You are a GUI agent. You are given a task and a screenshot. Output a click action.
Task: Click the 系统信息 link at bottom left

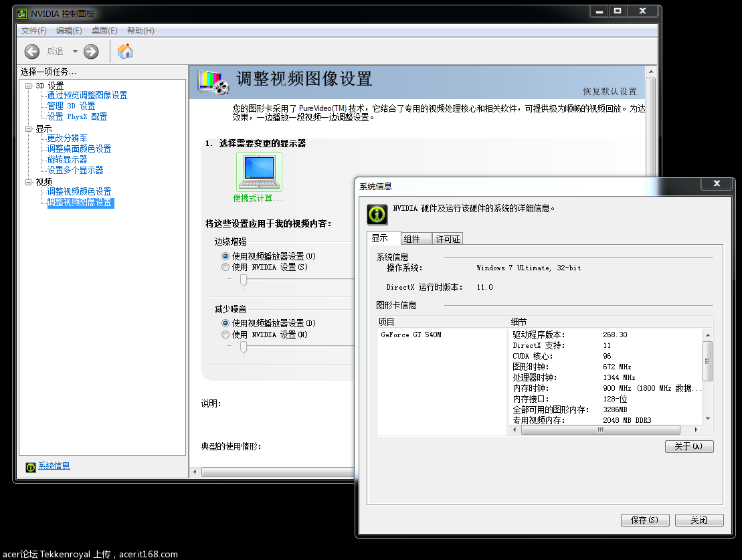click(x=54, y=466)
